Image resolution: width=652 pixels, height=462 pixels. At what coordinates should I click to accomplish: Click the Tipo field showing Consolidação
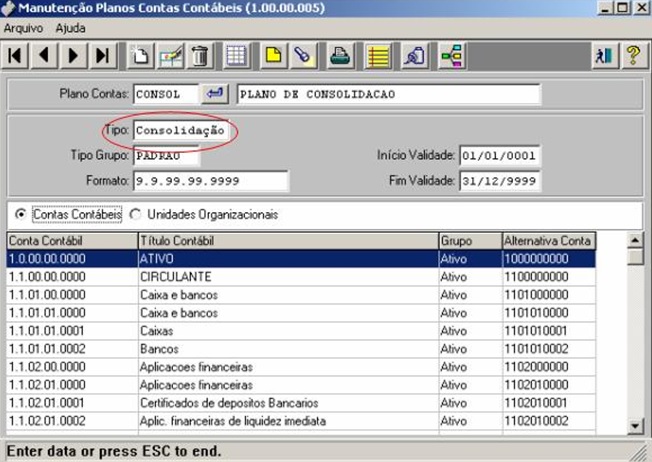[181, 131]
